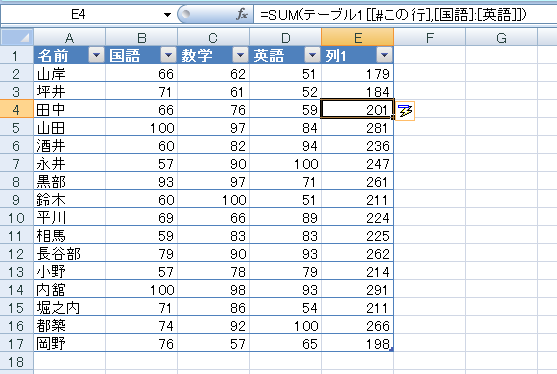Click total 236 in 酒井 row

(x=357, y=146)
